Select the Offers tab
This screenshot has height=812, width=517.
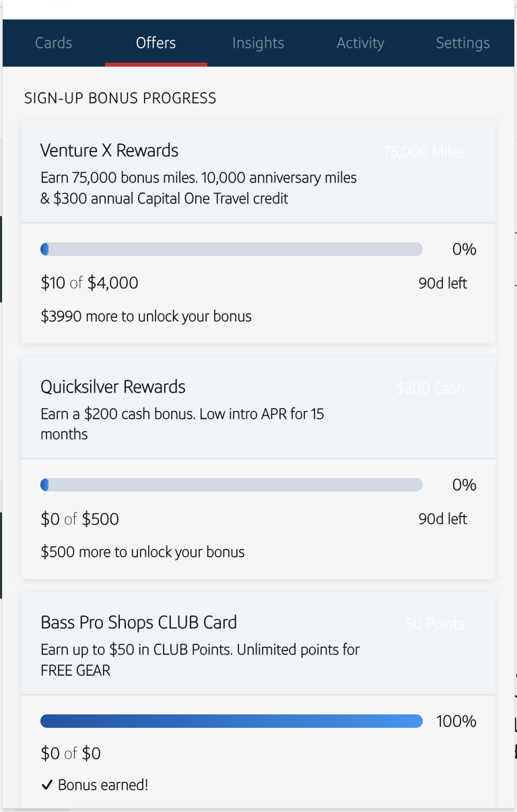(156, 43)
